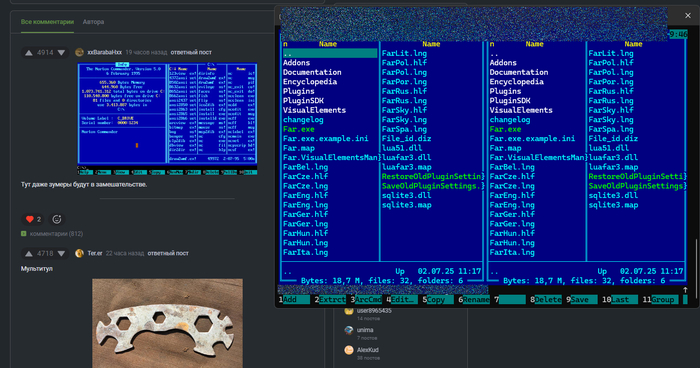Viewport: 700px width, 368px height.
Task: Open the user8965435 profile link
Action: (374, 310)
